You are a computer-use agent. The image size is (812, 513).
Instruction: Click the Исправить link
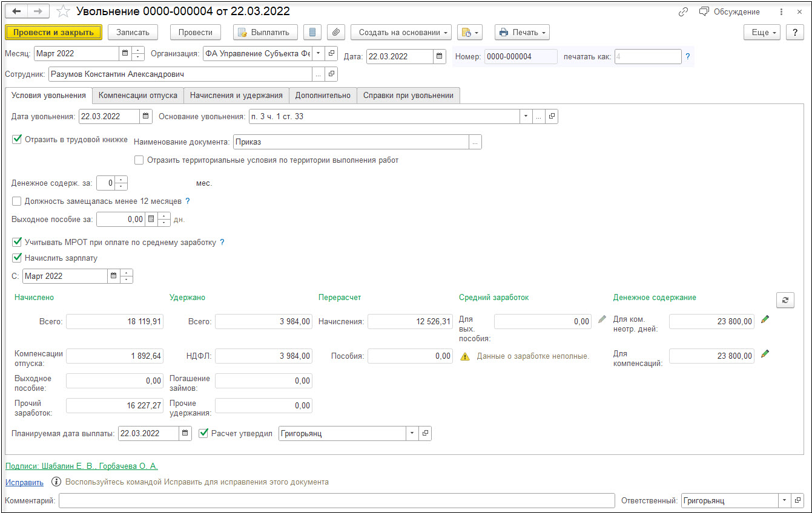[24, 482]
